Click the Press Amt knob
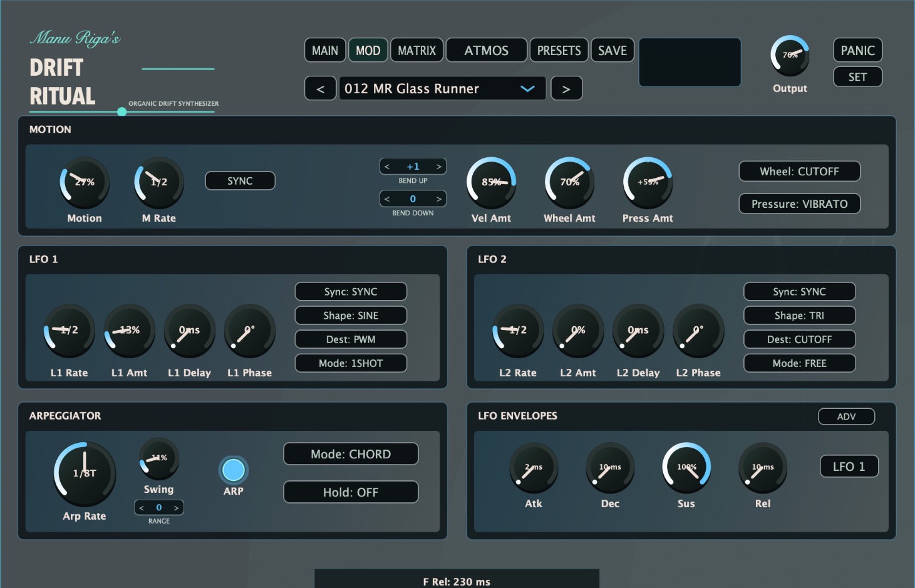The height and width of the screenshot is (588, 915). pos(648,182)
